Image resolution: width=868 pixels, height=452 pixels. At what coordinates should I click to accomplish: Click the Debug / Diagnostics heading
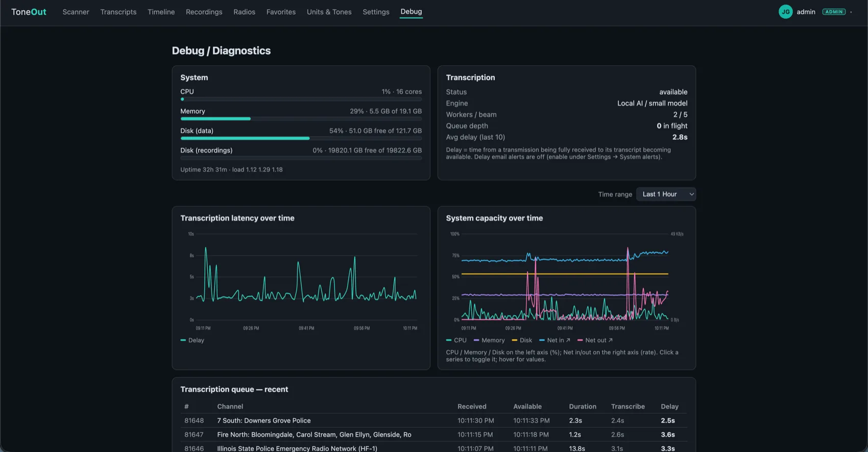click(221, 51)
